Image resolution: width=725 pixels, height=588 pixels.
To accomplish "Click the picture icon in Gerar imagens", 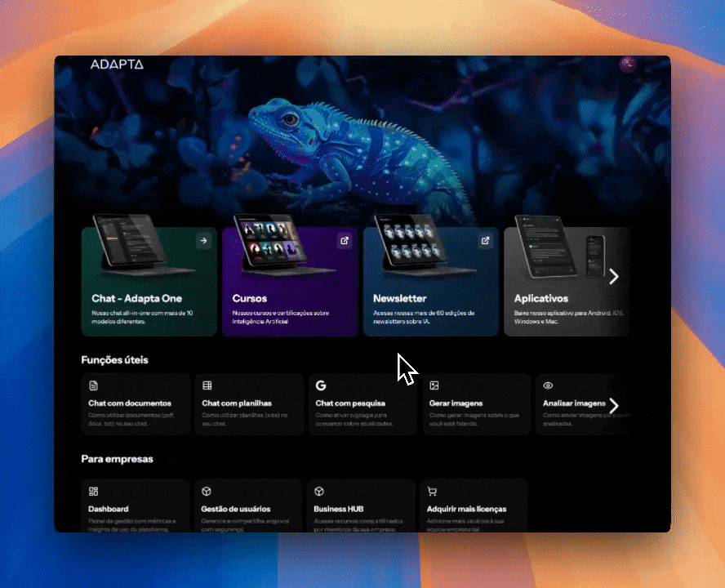I will [x=434, y=385].
